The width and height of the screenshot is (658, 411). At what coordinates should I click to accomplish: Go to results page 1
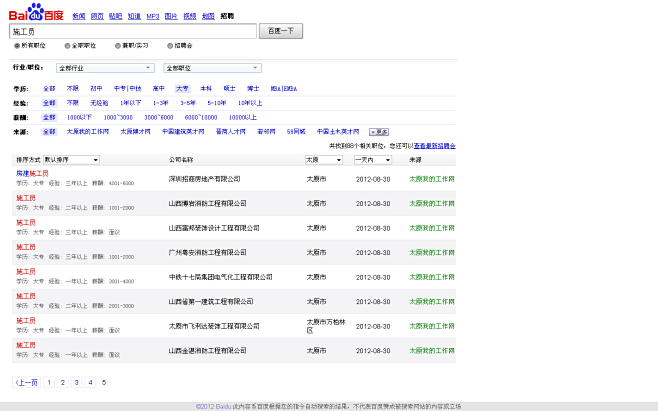tap(49, 382)
